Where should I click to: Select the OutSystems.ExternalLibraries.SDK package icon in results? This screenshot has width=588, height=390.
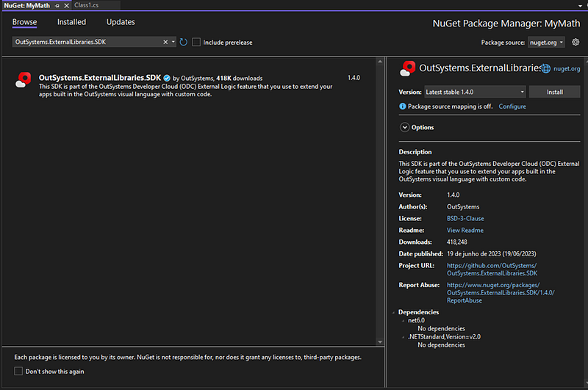(24, 80)
